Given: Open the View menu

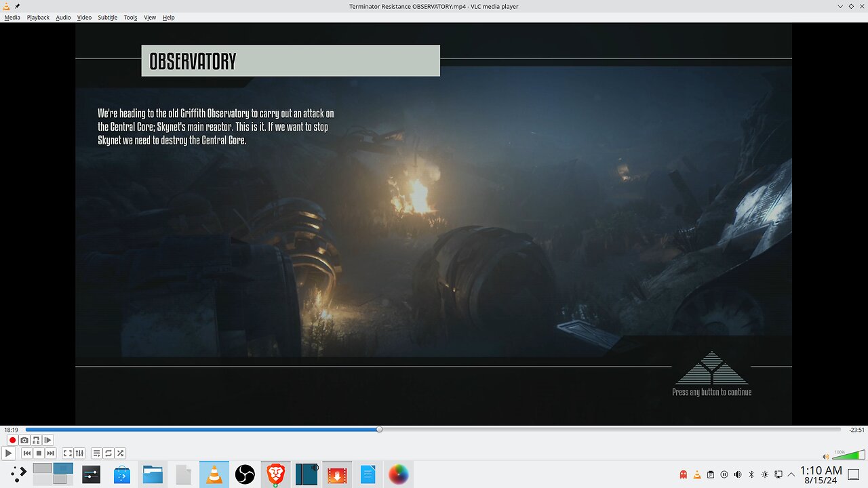Looking at the screenshot, I should [150, 17].
